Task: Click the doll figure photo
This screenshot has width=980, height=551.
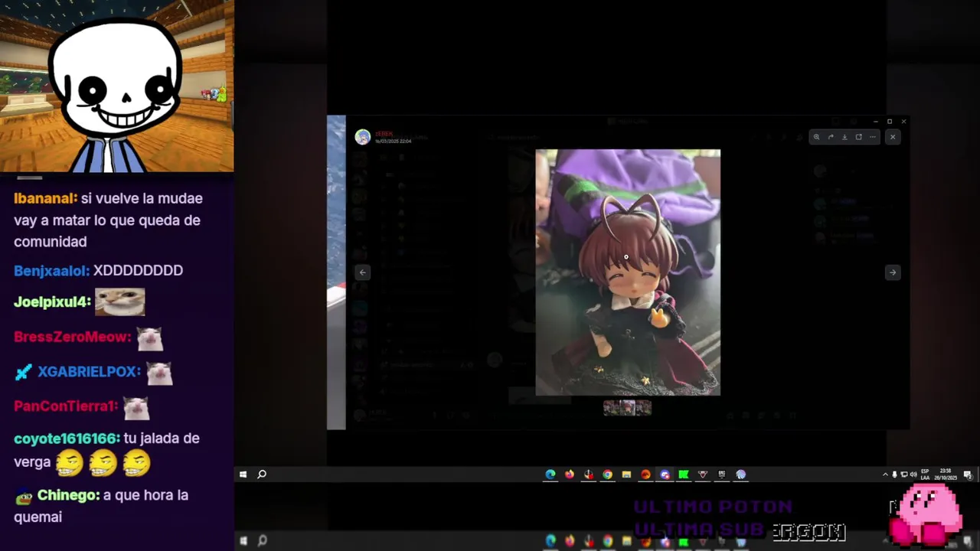Action: click(x=628, y=272)
